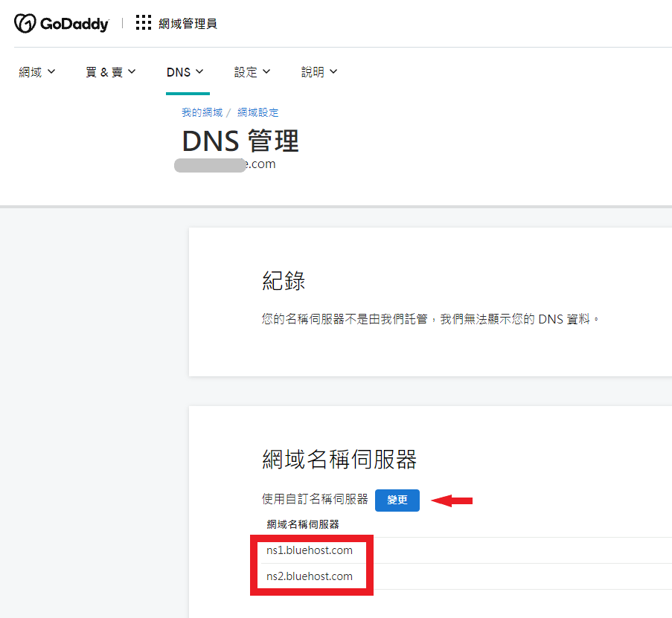Expand the 買 & 賣 menu

(111, 72)
